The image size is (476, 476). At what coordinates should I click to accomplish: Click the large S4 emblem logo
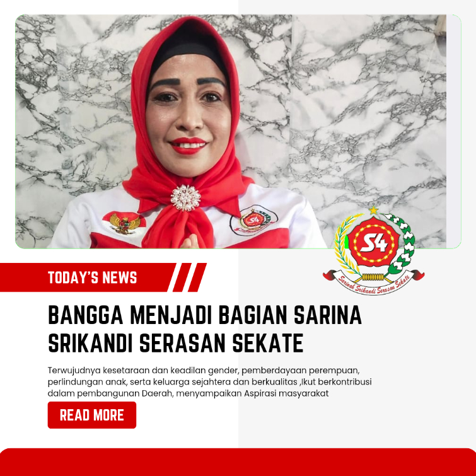[374, 251]
